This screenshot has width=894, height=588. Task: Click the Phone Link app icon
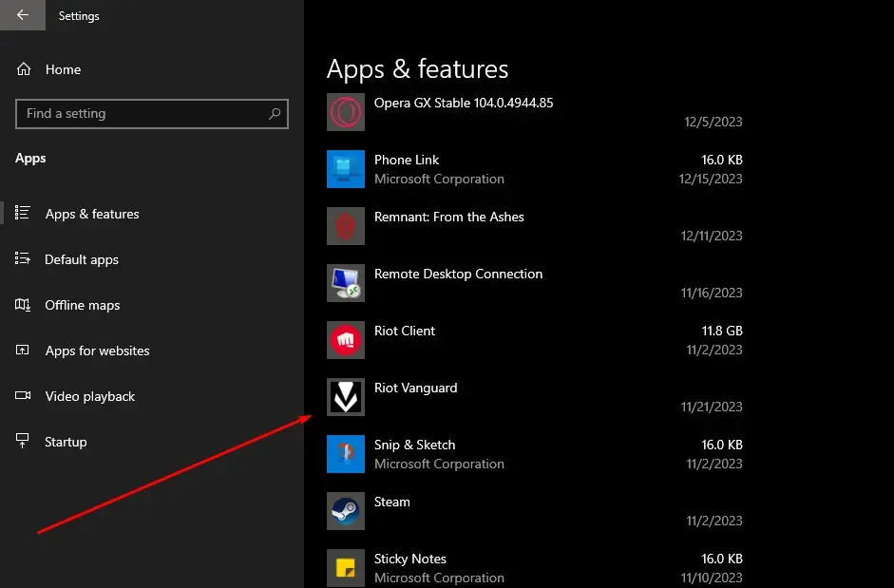tap(346, 169)
